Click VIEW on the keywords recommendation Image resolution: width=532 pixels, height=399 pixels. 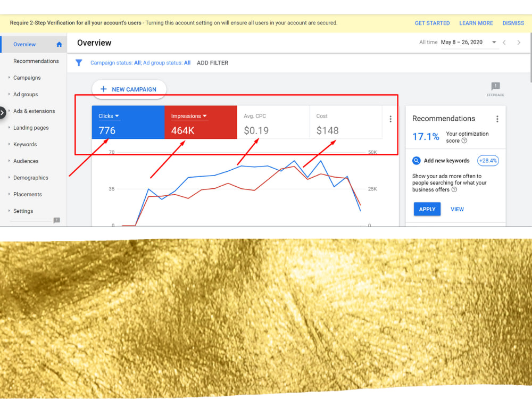click(457, 209)
